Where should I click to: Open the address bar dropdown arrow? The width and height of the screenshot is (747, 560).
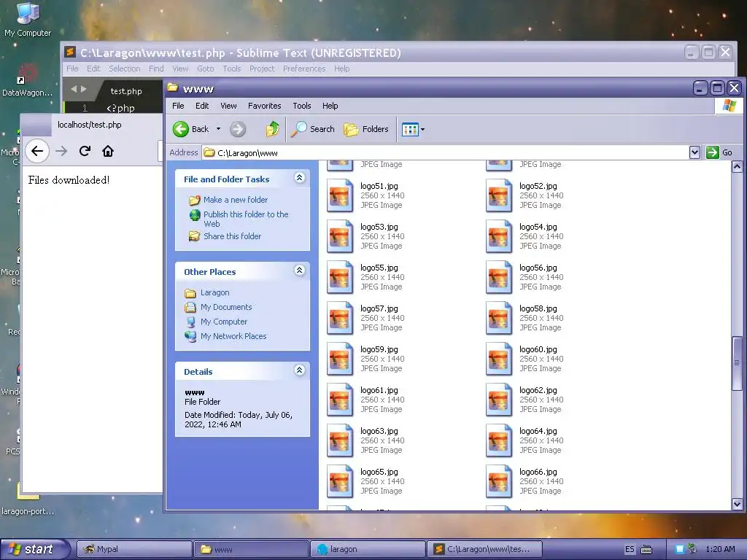(694, 152)
